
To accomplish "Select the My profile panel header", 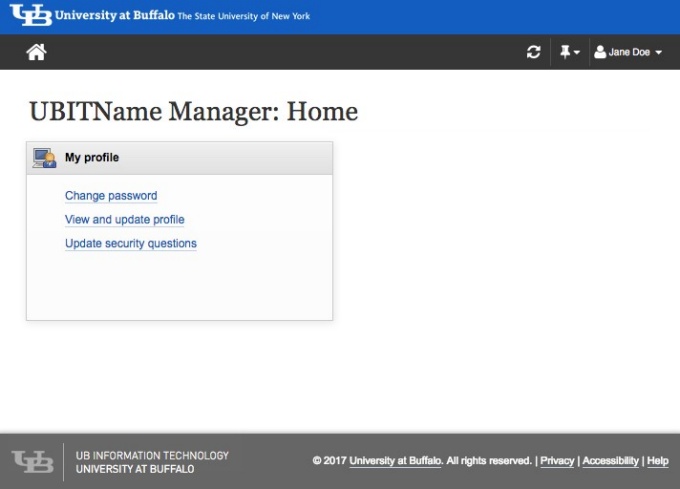I will [180, 157].
